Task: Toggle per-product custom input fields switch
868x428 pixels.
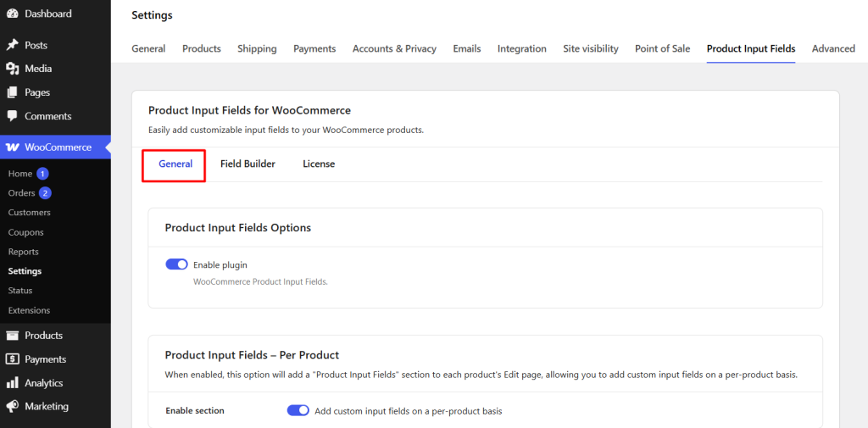Action: [x=298, y=410]
